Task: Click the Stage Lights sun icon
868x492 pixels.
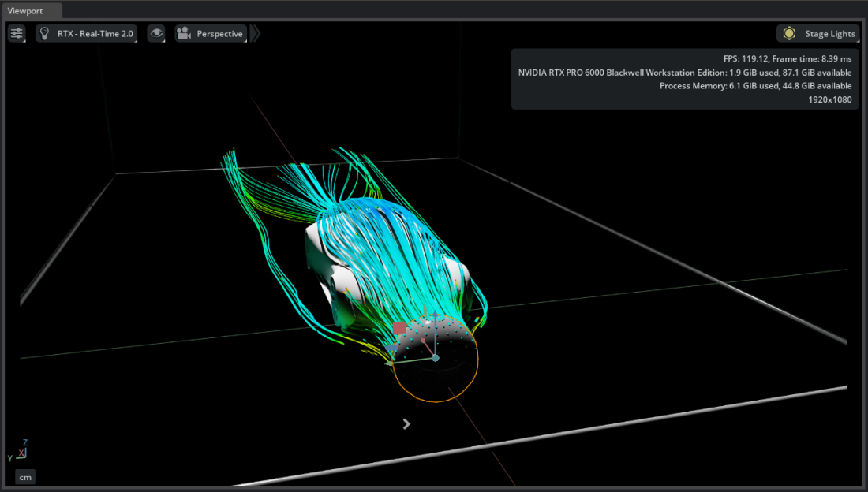Action: (788, 33)
